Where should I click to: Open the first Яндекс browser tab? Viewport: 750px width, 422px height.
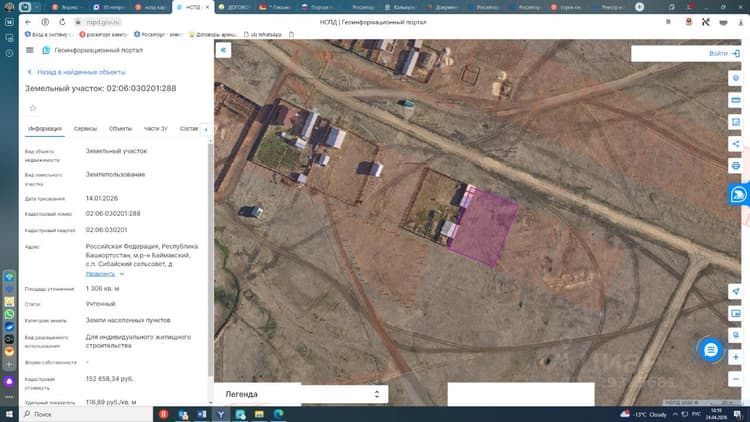tap(66, 7)
